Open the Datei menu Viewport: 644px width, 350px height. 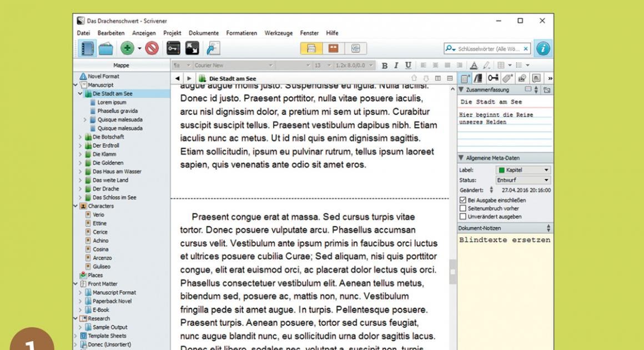pyautogui.click(x=83, y=33)
